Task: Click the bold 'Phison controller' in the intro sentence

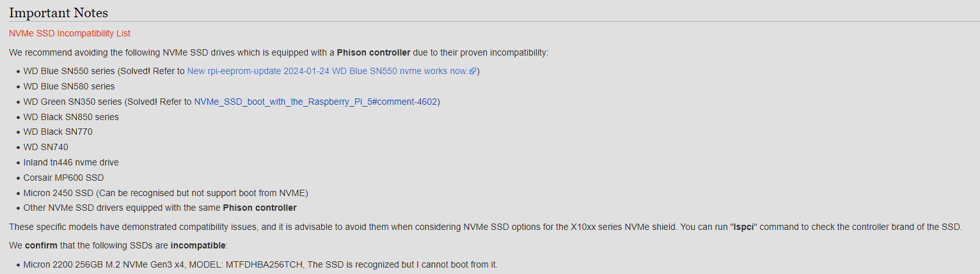Action: pyautogui.click(x=374, y=52)
